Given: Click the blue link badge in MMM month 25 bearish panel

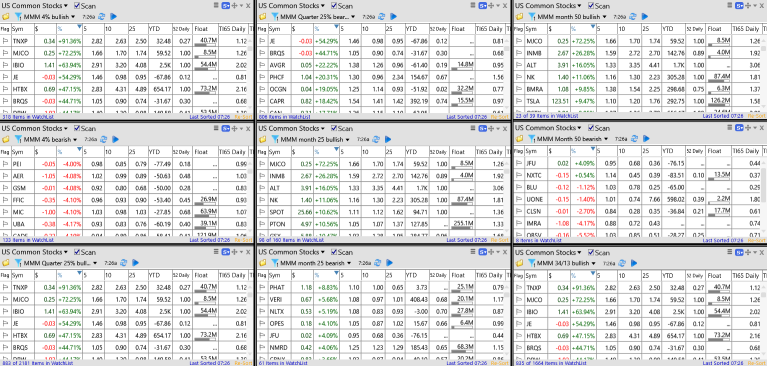Looking at the screenshot, I should (482, 252).
